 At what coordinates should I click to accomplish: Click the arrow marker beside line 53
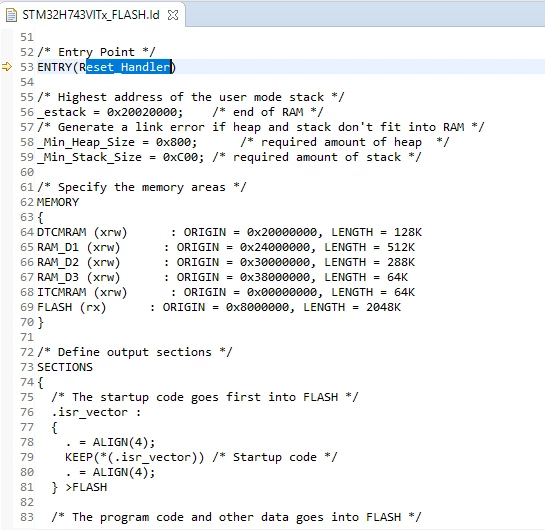[7, 66]
